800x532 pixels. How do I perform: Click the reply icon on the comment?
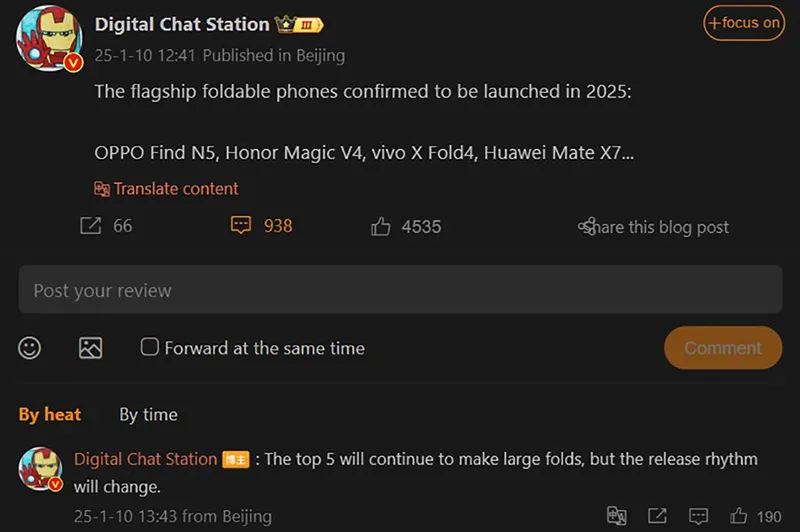pyautogui.click(x=698, y=516)
